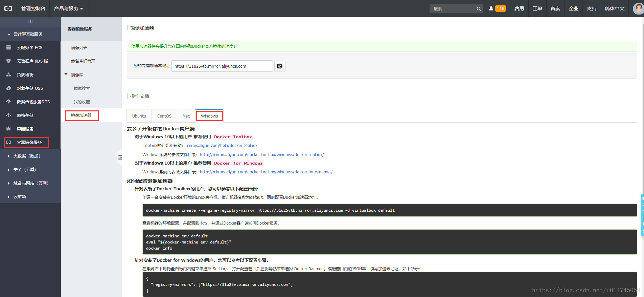Open the docker-for-windows install directory link

pyautogui.click(x=266, y=172)
